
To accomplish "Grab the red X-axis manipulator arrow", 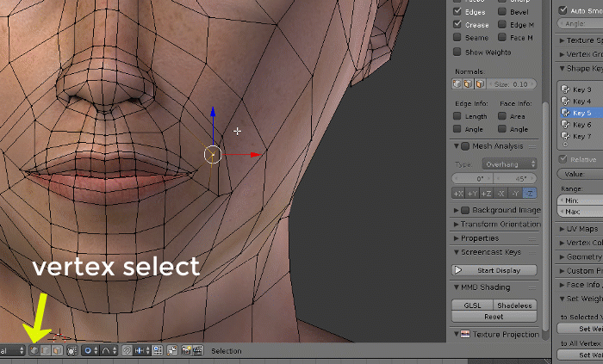I will [x=254, y=155].
